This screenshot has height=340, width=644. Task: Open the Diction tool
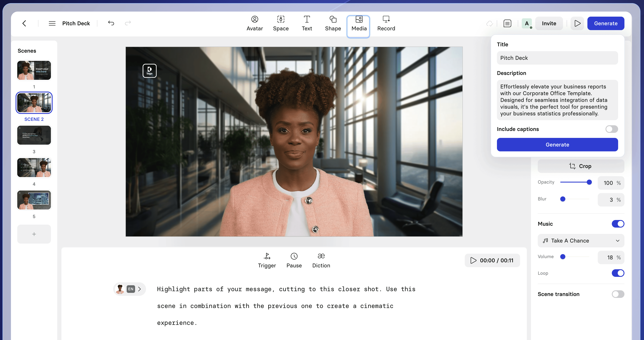(321, 260)
